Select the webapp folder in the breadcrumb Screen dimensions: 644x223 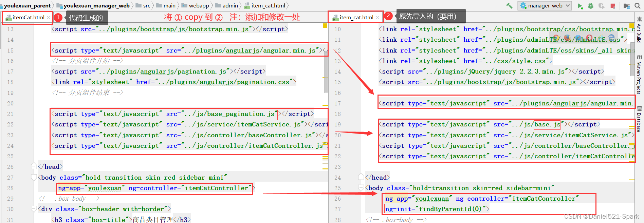pos(196,5)
